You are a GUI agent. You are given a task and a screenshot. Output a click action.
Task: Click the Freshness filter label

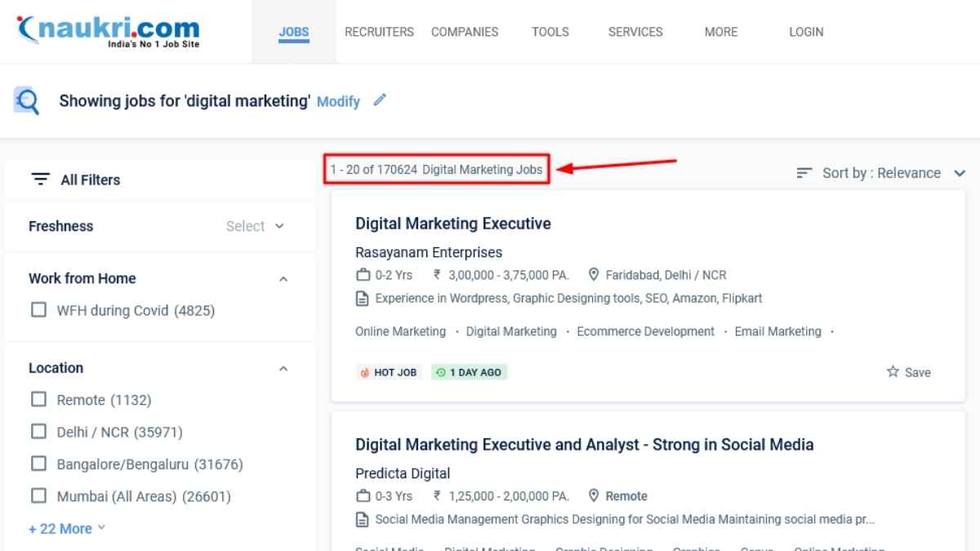(61, 226)
